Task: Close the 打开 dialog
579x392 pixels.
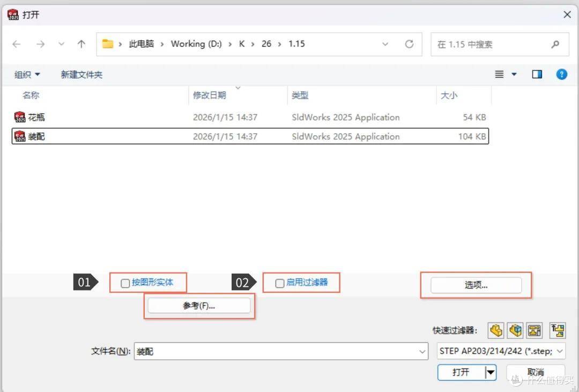Action: coord(567,14)
